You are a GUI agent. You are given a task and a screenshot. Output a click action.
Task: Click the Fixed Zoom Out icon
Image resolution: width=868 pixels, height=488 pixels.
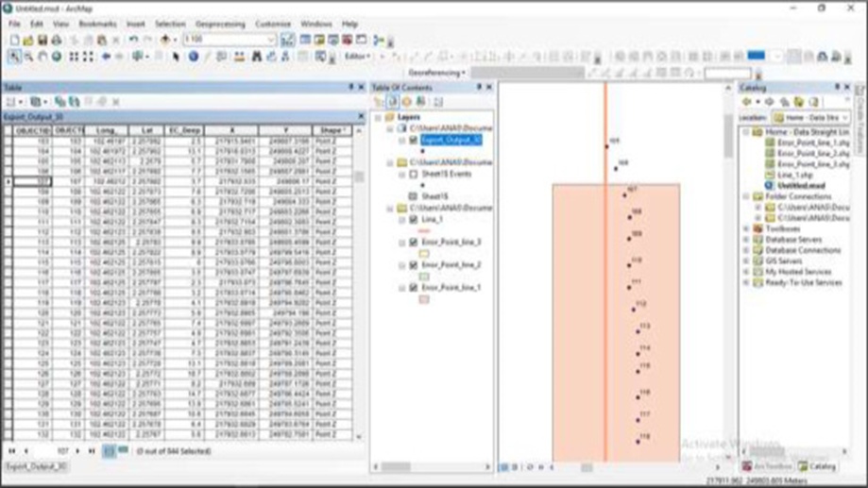(x=88, y=57)
